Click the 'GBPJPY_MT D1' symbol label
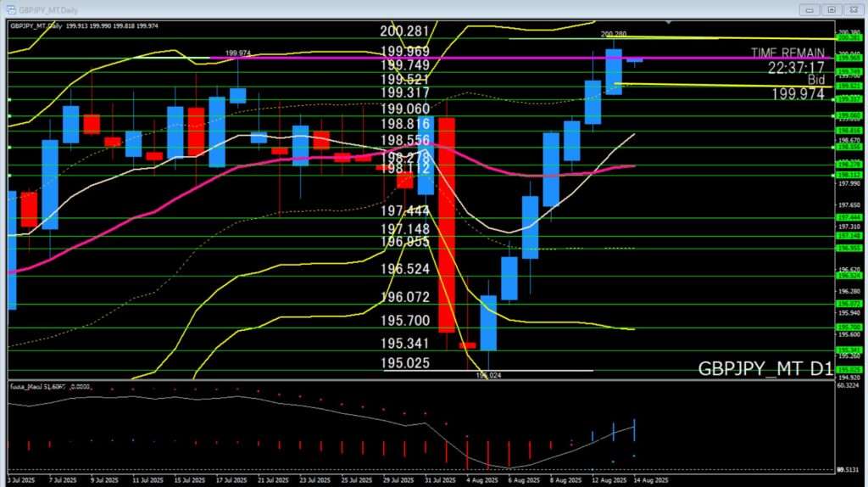This screenshot has width=868, height=487. 765,369
